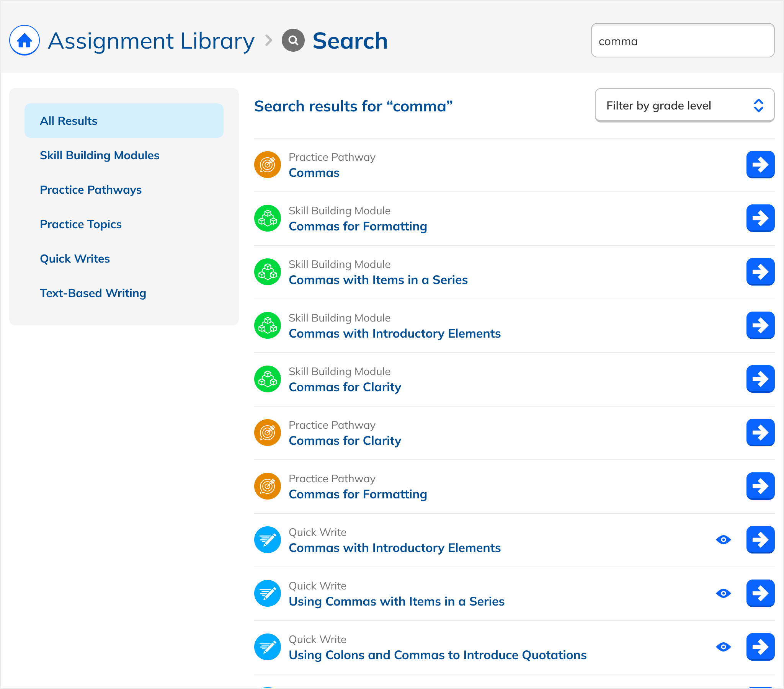The width and height of the screenshot is (784, 689).
Task: Open Skill Building Module Commas for Clarity via arrow
Action: click(x=760, y=379)
